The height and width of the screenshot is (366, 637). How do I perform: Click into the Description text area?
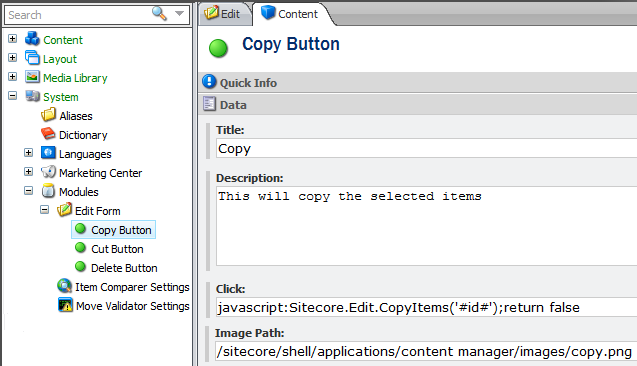pos(426,226)
